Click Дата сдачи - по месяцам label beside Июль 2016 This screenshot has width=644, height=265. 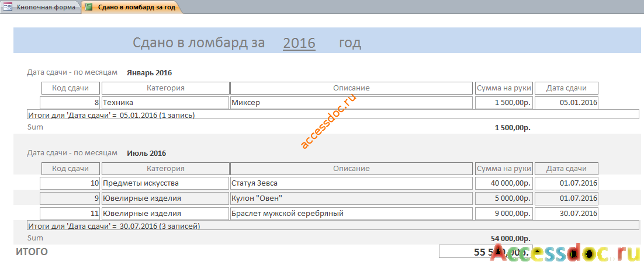coord(72,153)
